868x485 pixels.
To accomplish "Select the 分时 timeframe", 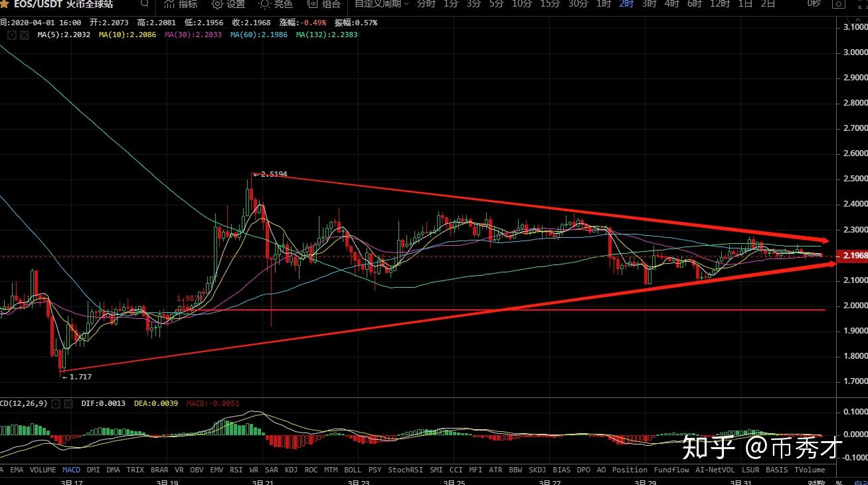I will pos(426,3).
